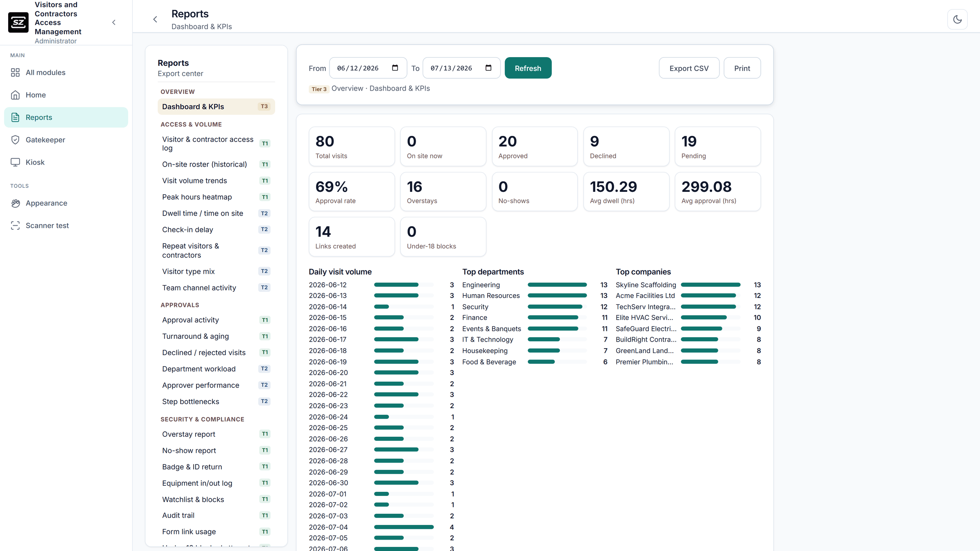
Task: Click the Avg dwell (hrs) card
Action: tap(626, 191)
